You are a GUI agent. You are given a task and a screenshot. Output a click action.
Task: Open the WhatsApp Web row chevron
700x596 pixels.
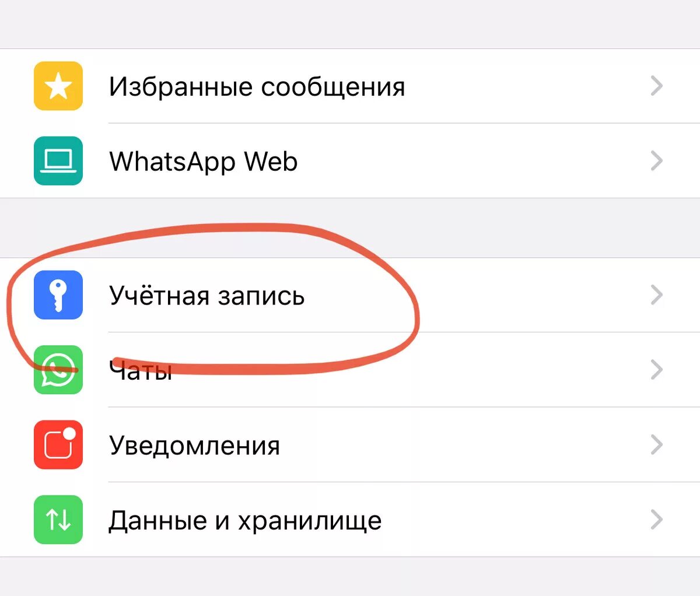tap(657, 161)
